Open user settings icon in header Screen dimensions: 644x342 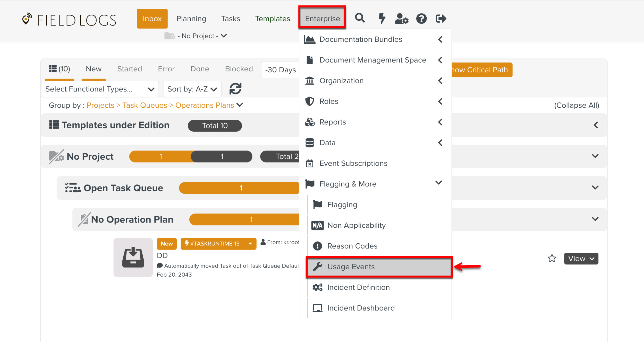(x=401, y=19)
